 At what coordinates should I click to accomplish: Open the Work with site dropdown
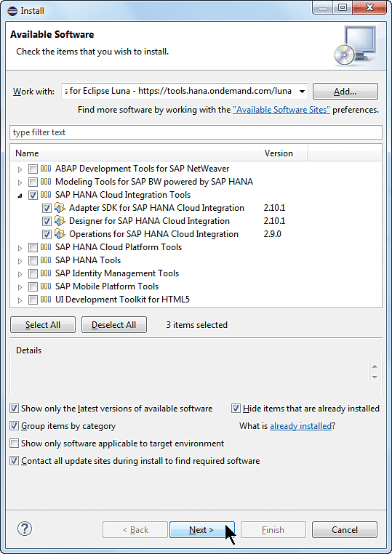click(x=302, y=92)
